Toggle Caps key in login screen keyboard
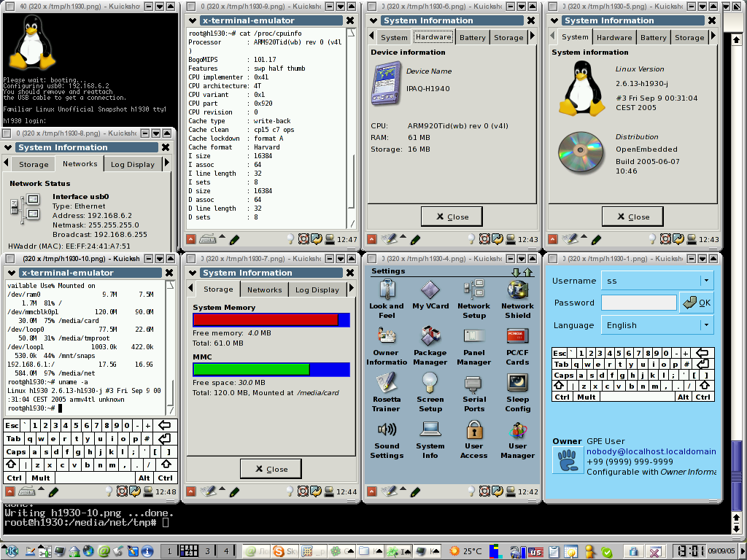The width and height of the screenshot is (747, 560). [563, 375]
